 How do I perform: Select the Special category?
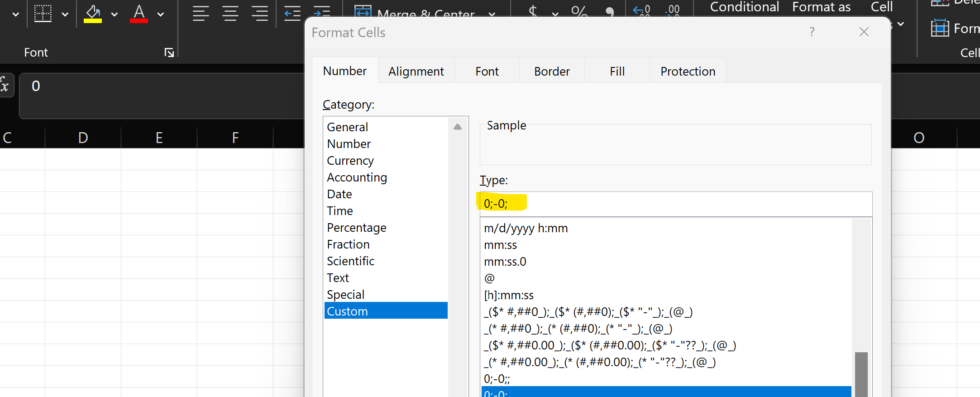click(386, 294)
